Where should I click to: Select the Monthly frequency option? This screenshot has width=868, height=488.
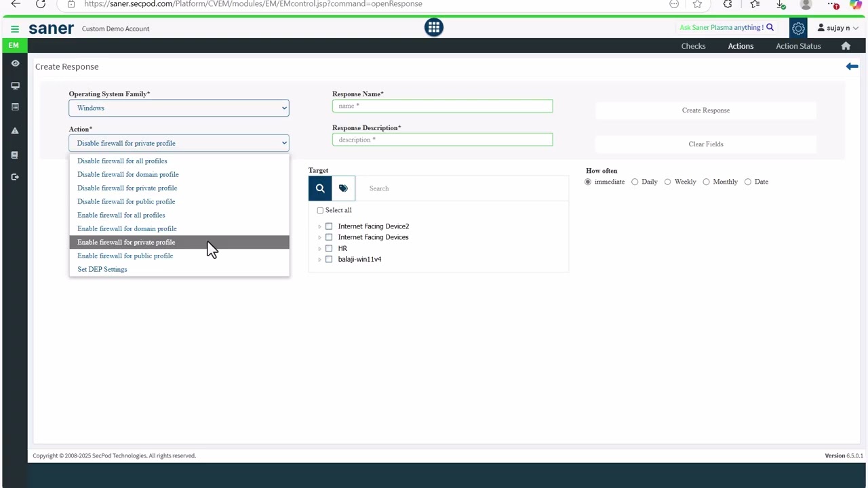coord(706,182)
